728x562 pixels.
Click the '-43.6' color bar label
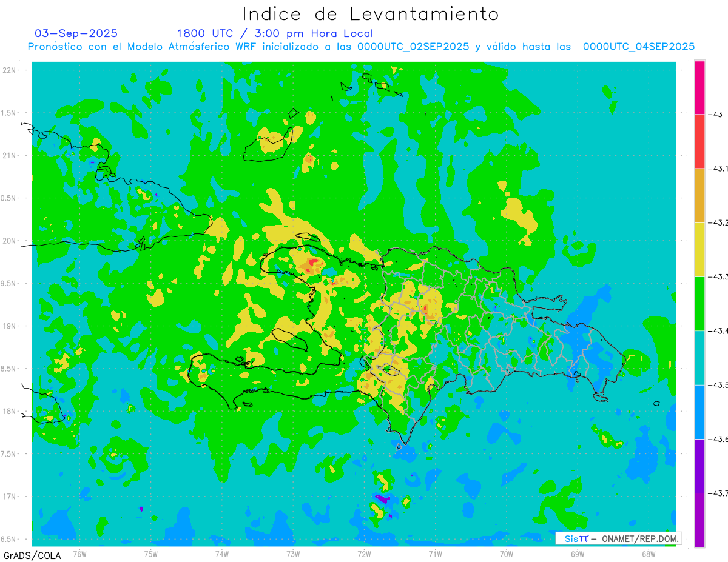[x=718, y=439]
